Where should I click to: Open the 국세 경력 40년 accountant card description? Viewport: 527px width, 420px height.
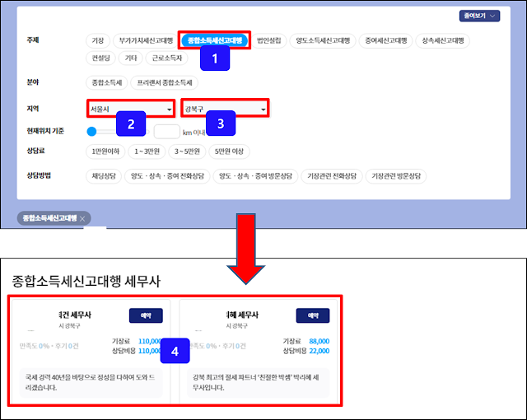point(91,383)
